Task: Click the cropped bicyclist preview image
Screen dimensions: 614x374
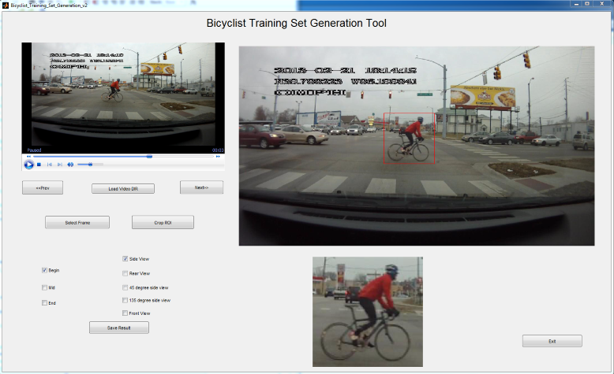Action: [x=368, y=312]
